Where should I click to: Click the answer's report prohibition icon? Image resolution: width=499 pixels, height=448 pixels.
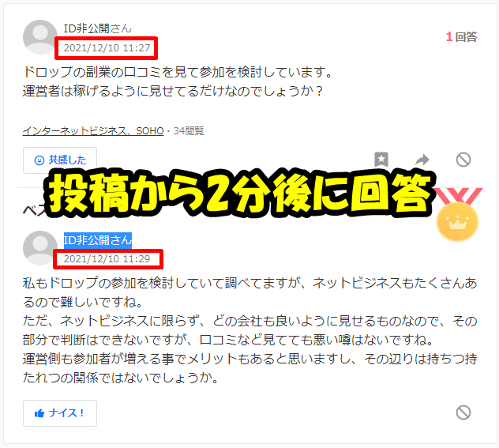[463, 412]
